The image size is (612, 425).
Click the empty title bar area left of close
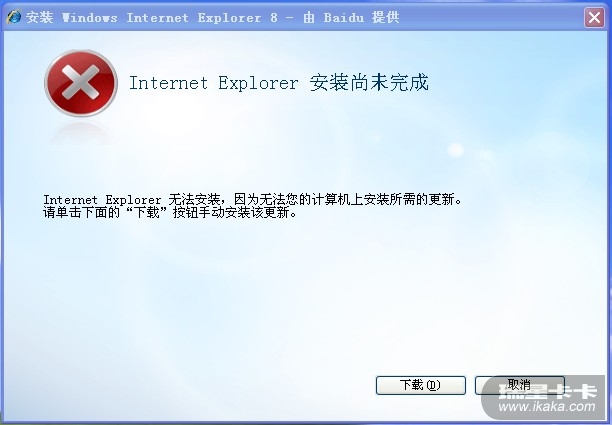492,18
